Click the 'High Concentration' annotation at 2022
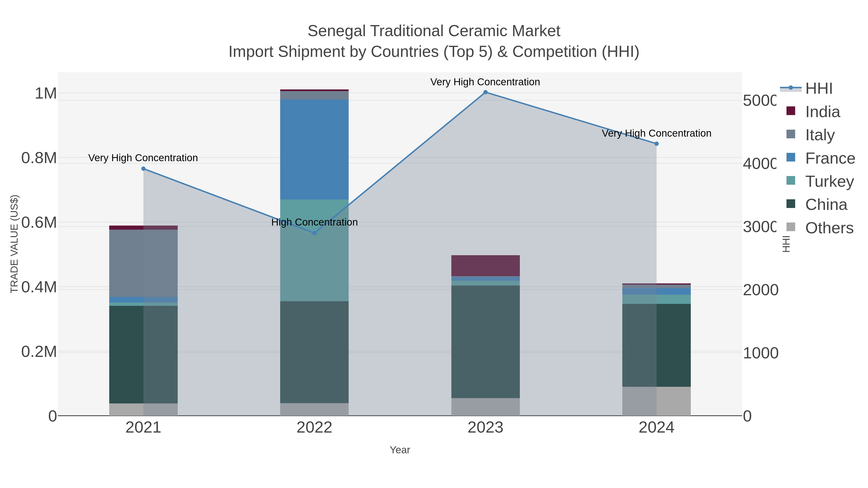This screenshot has width=868, height=488. [x=314, y=222]
